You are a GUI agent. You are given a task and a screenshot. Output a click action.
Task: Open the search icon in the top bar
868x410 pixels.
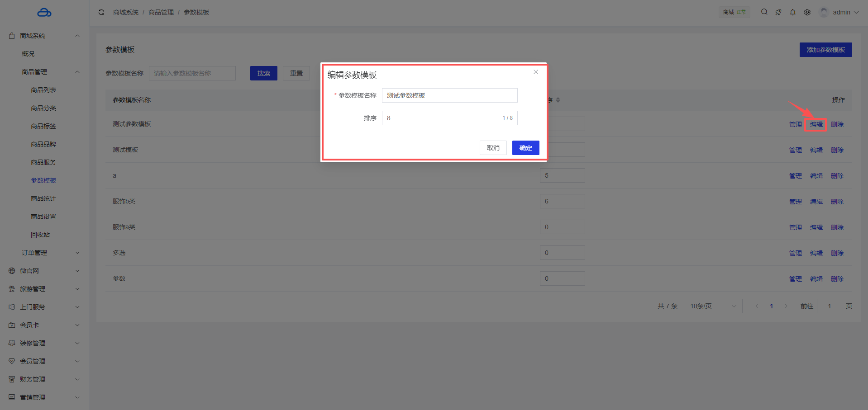pos(764,12)
